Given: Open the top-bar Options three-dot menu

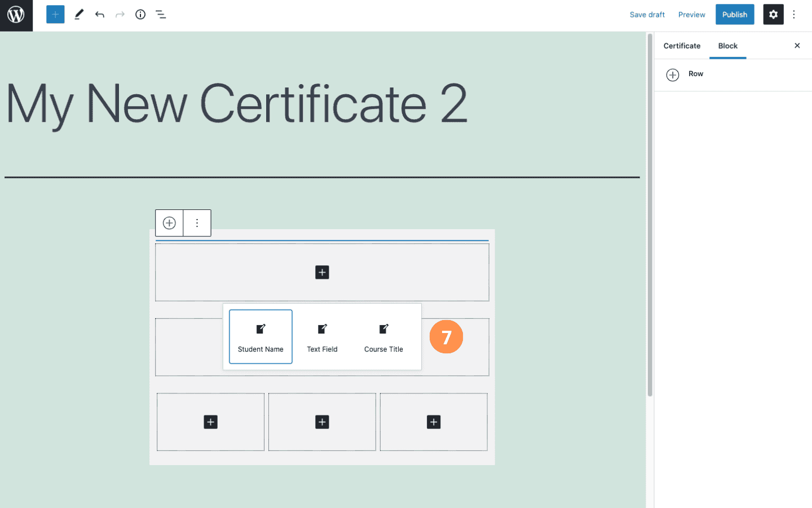Looking at the screenshot, I should tap(794, 15).
